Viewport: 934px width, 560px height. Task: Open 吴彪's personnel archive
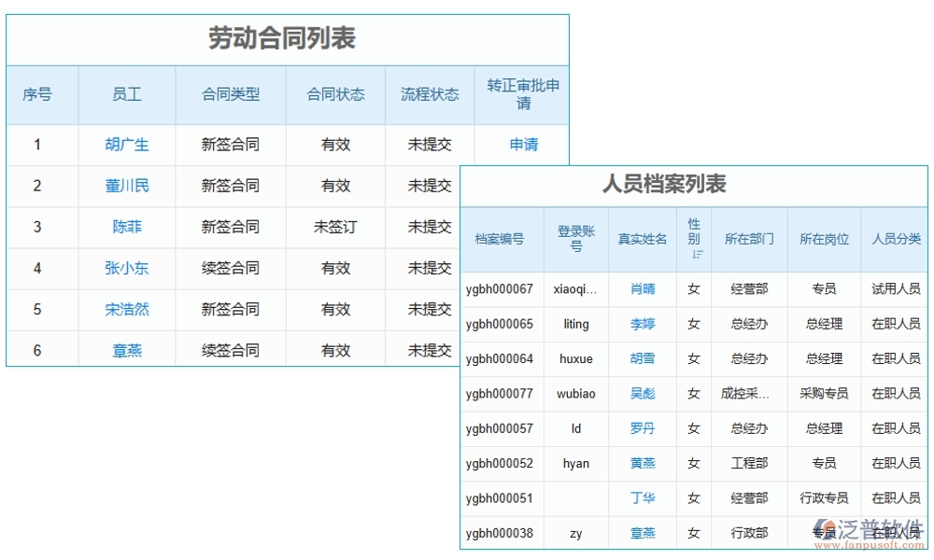642,394
